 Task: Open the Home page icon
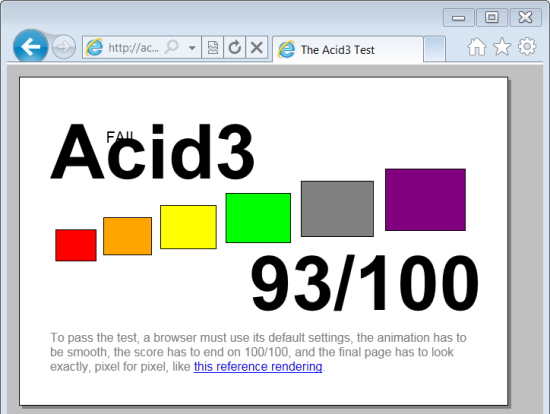477,47
